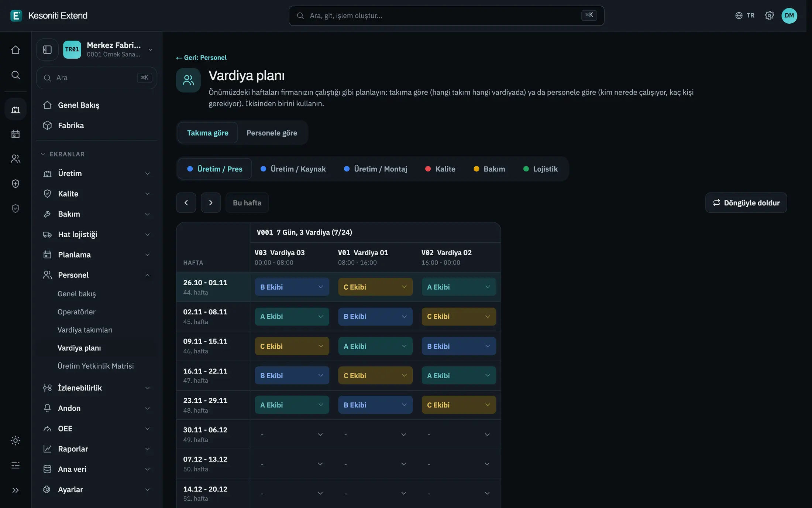Screen dimensions: 812x508
Task: Open settings gear in top bar
Action: [769, 16]
